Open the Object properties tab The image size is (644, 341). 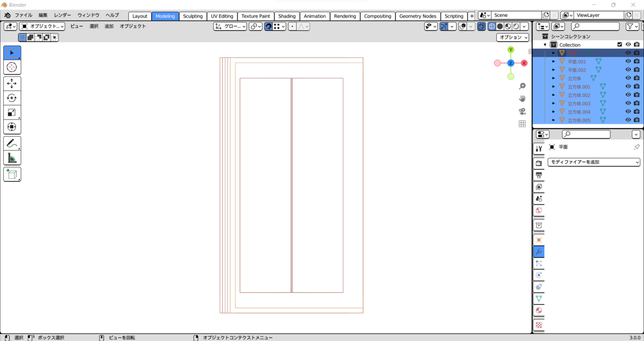pos(539,240)
